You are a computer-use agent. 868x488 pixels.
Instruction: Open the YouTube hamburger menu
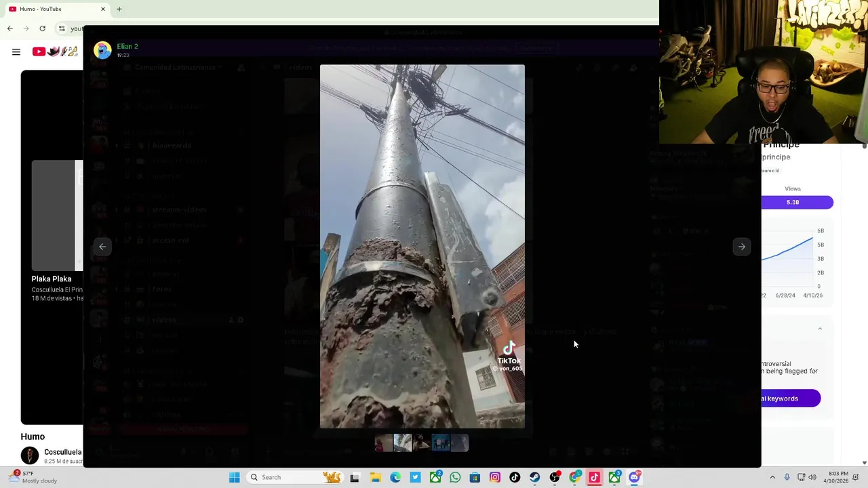click(16, 52)
